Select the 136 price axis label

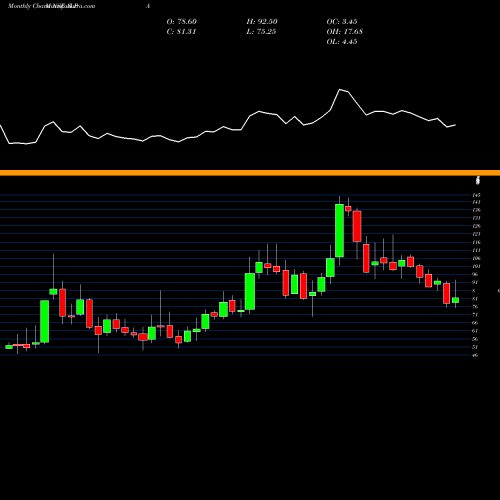click(477, 210)
